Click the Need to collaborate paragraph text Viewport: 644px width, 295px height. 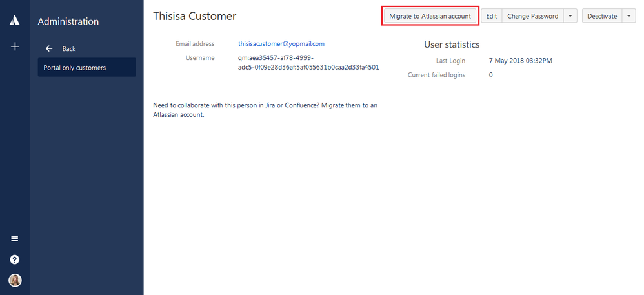click(265, 110)
